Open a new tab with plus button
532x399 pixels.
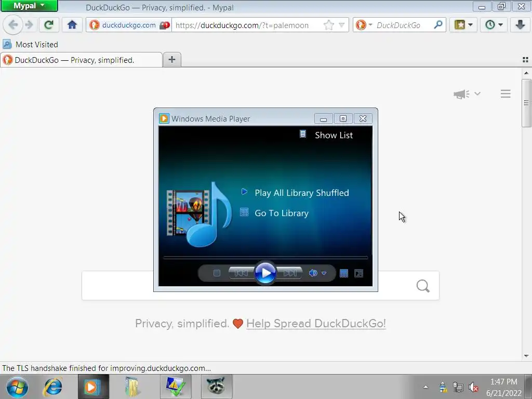(x=172, y=60)
